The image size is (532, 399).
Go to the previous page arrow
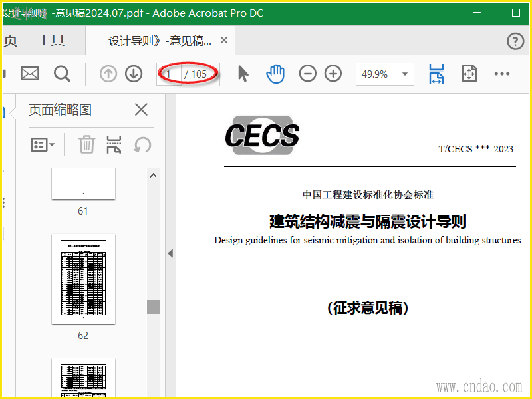coord(108,74)
